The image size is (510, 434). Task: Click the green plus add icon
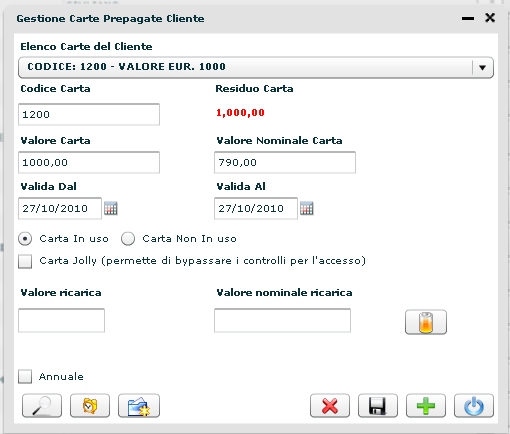pyautogui.click(x=426, y=406)
